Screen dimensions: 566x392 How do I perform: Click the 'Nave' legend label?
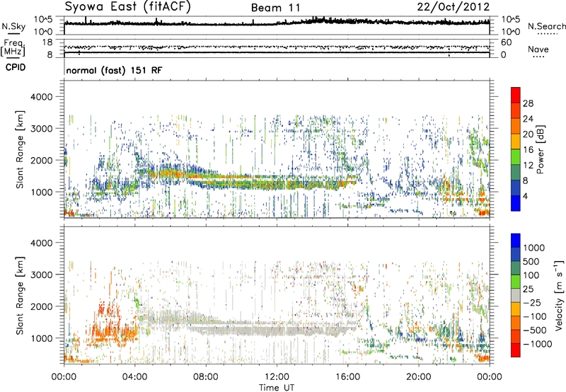click(x=538, y=49)
